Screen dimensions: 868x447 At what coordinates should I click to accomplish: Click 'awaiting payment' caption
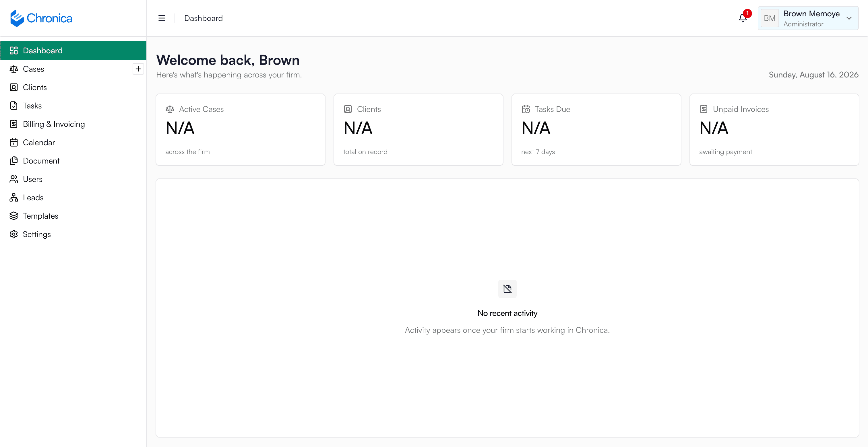725,152
